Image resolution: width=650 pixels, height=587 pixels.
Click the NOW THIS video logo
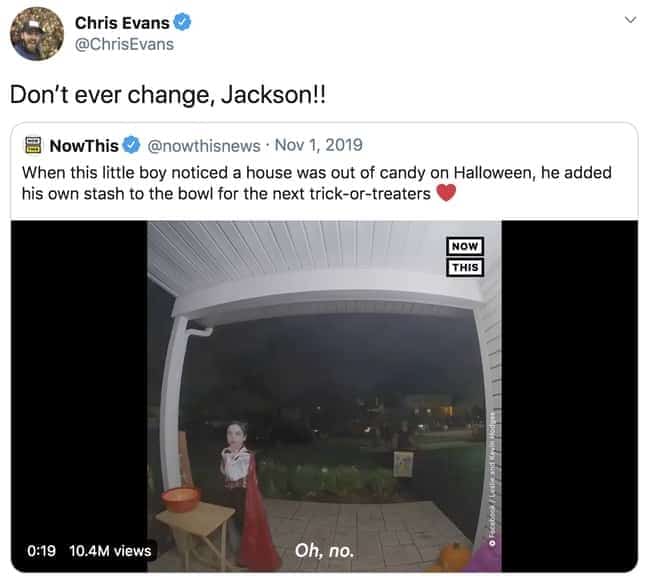pos(465,257)
